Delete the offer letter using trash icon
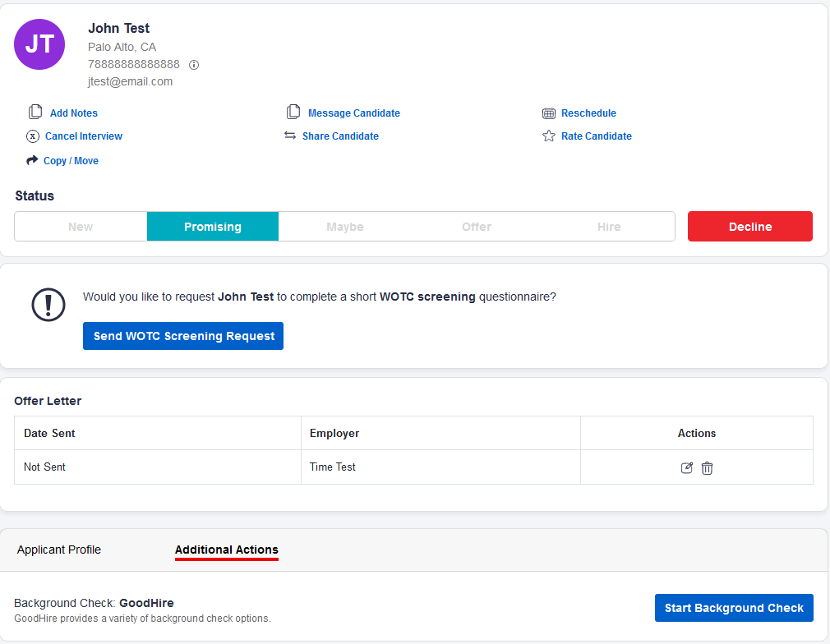This screenshot has height=644, width=830. click(x=707, y=468)
